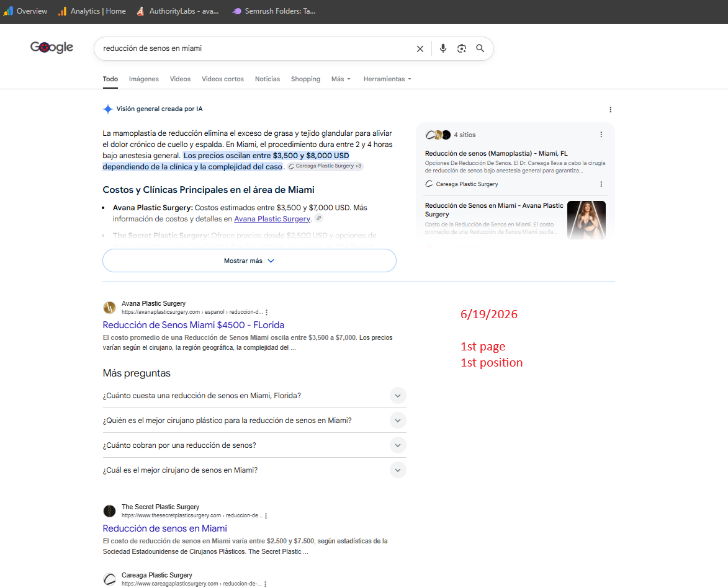This screenshot has height=588, width=728.
Task: Click Avana Plastic Surgery link in AI overview
Action: [272, 218]
